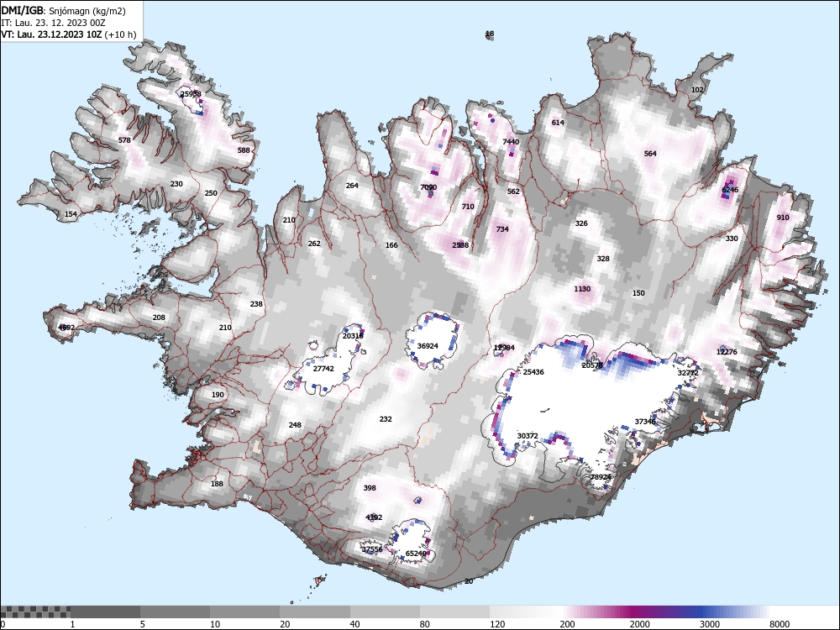This screenshot has height=630, width=840.
Task: Click the map value 65240
Action: click(x=416, y=554)
